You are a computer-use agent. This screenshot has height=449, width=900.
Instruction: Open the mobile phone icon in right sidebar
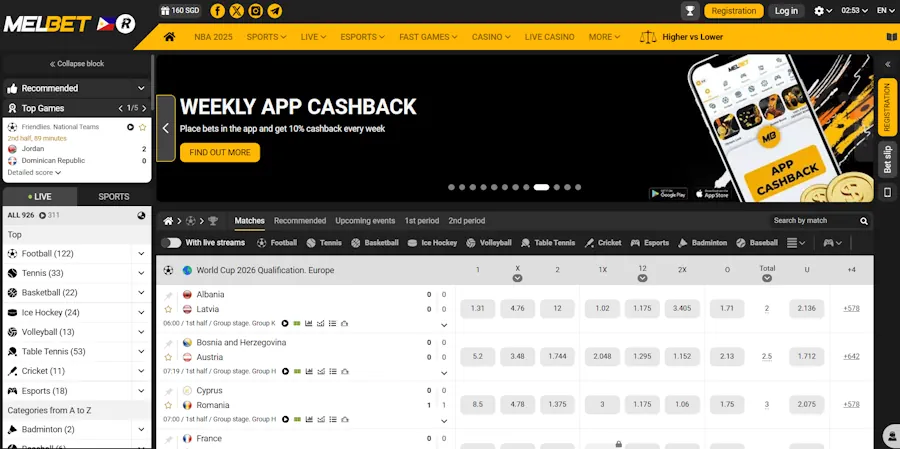point(887,192)
